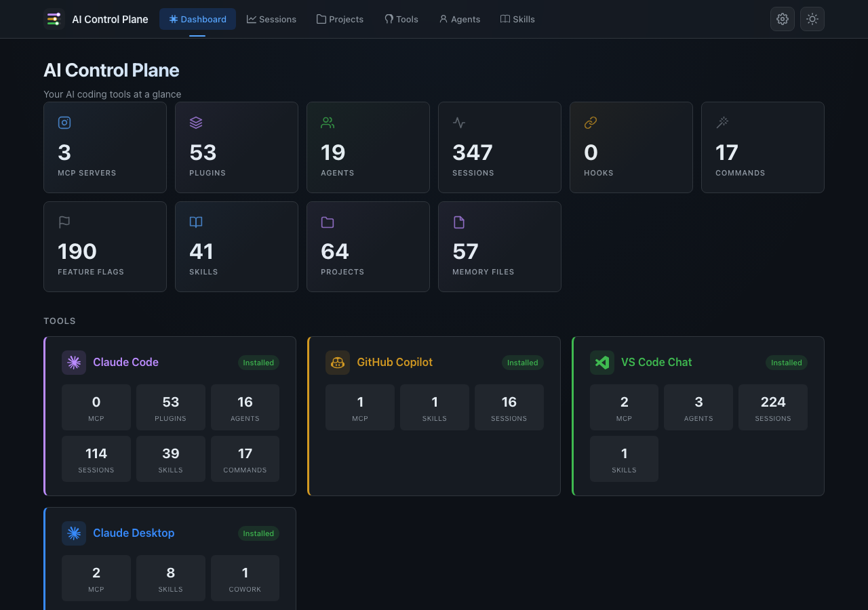Click GitHub Copilot's 1 Skills tile
The image size is (868, 610).
(x=435, y=407)
